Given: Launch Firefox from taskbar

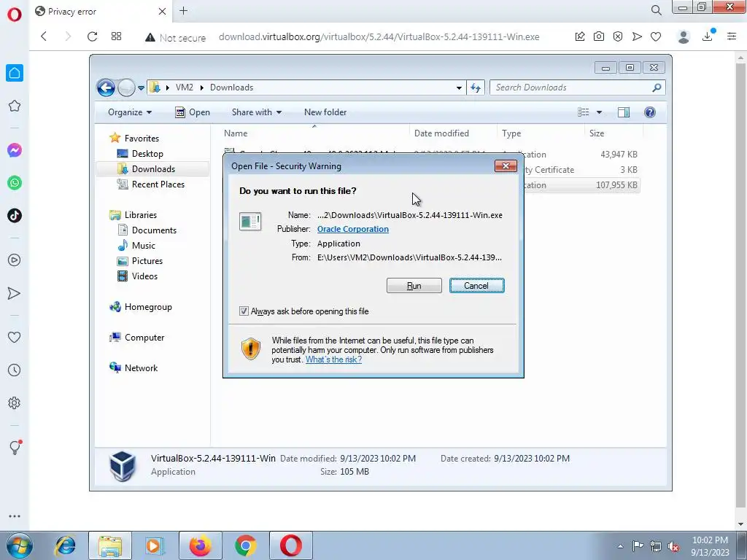Looking at the screenshot, I should [x=200, y=545].
